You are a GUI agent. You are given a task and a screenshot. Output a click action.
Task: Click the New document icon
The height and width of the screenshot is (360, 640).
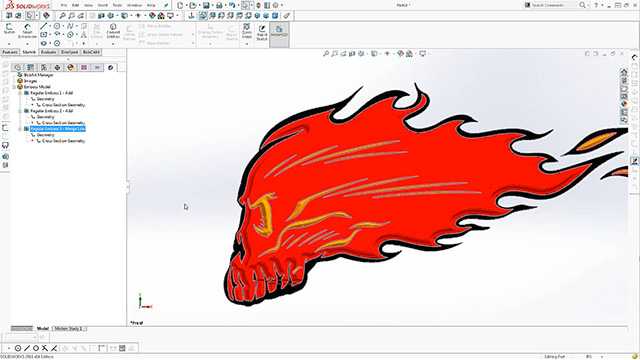pyautogui.click(x=180, y=5)
